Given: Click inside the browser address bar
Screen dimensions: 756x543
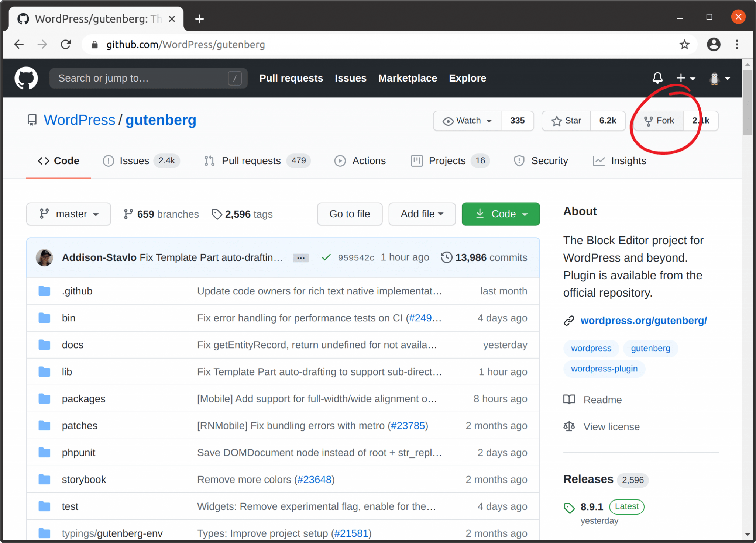Looking at the screenshot, I should point(258,44).
